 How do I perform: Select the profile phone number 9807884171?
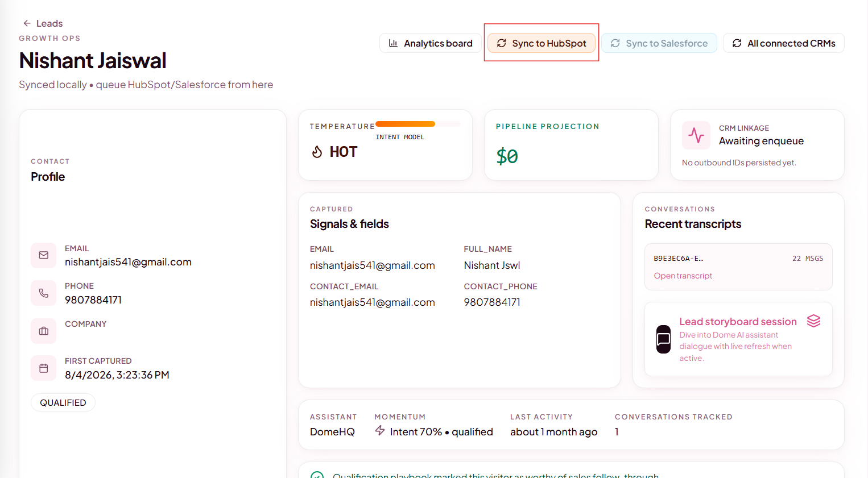click(x=93, y=300)
